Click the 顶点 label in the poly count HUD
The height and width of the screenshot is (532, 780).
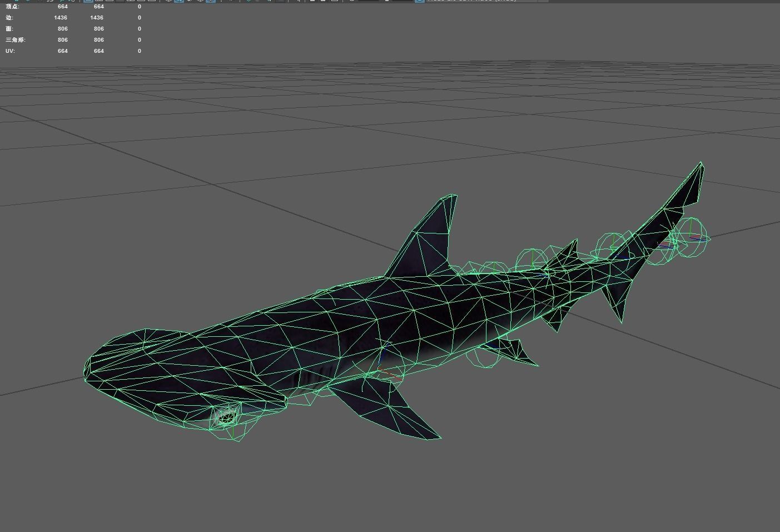point(12,7)
